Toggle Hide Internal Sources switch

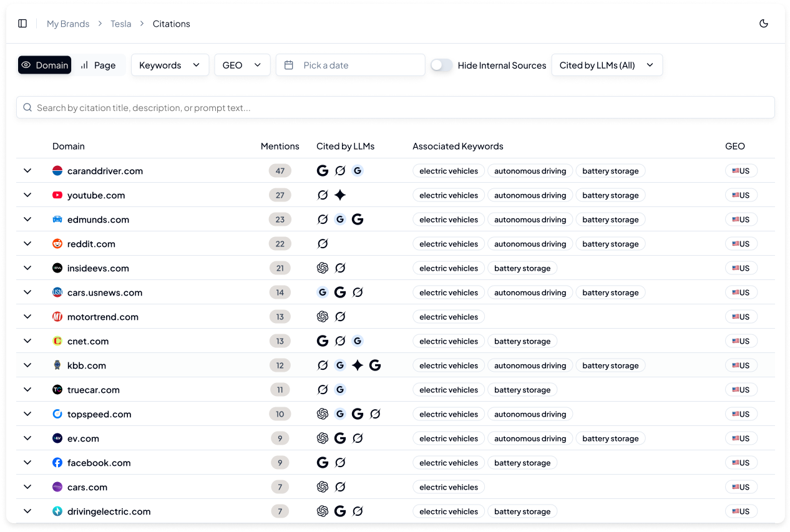442,65
